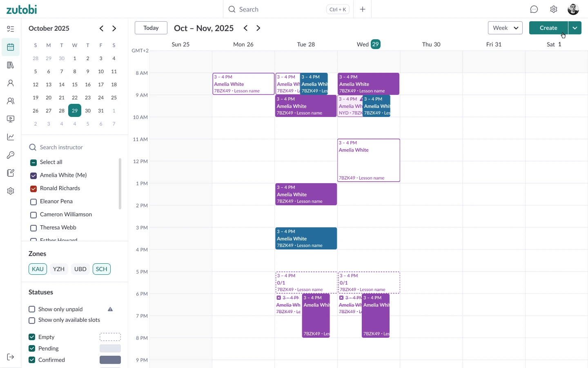Open the analytics chart icon in sidebar
This screenshot has height=368, width=588.
[x=11, y=137]
